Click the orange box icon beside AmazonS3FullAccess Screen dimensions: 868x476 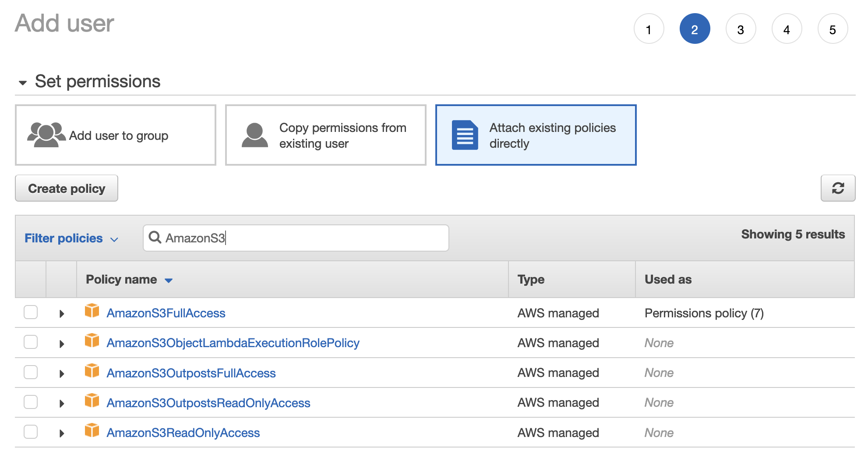(x=92, y=310)
